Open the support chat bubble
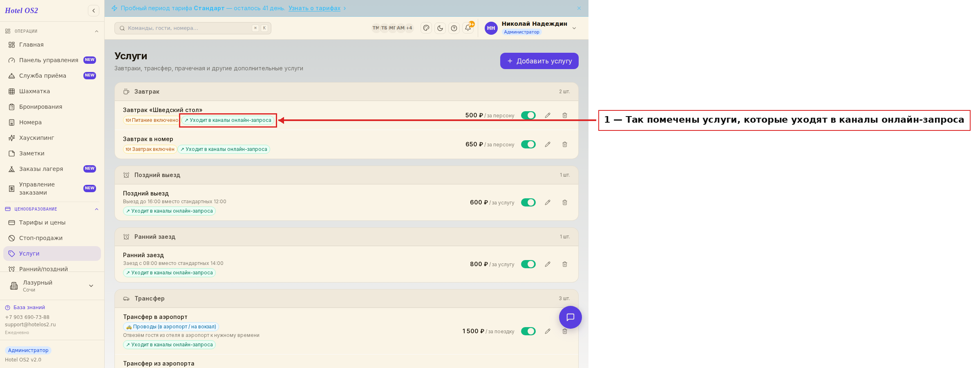The image size is (980, 368). pos(571,317)
